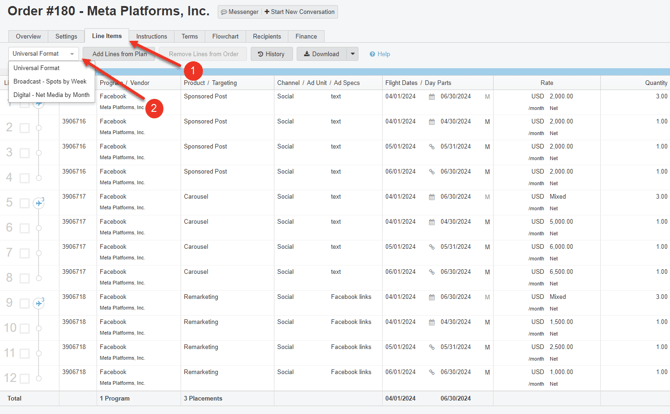
Task: Open the Finance tab
Action: tap(306, 36)
